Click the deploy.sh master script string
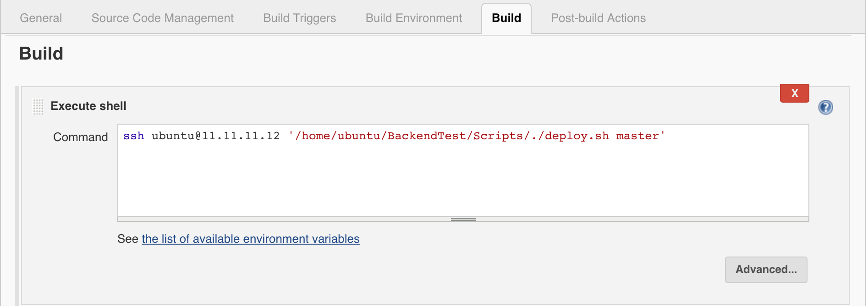868x306 pixels. tap(477, 136)
